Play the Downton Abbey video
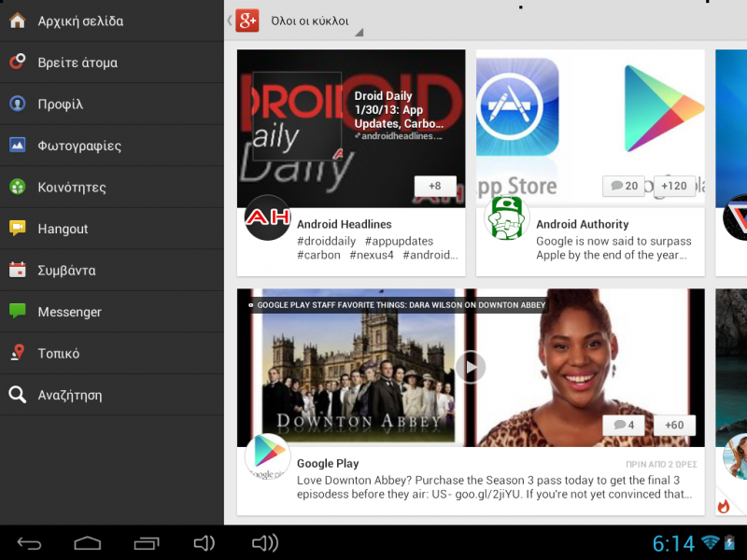The image size is (747, 560). click(471, 367)
